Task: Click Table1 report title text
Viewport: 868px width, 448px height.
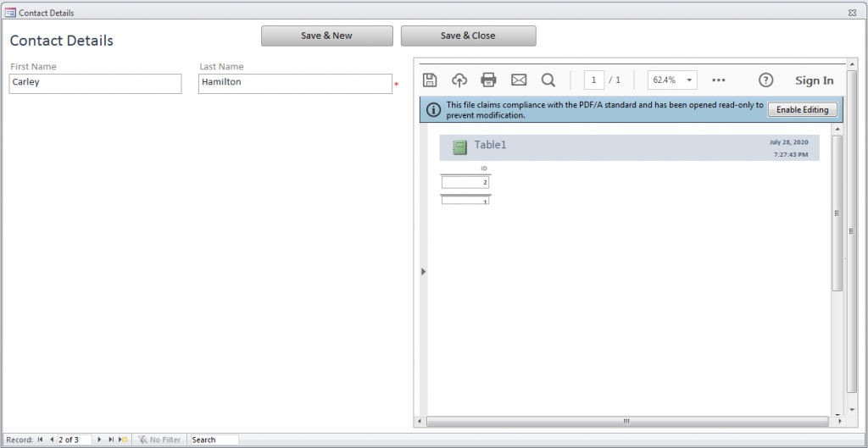Action: tap(491, 145)
